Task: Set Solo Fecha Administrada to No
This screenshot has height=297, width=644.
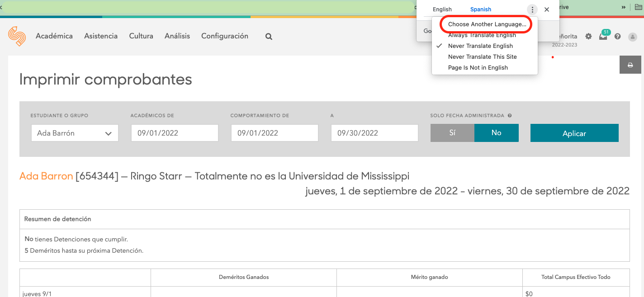Action: pos(496,133)
